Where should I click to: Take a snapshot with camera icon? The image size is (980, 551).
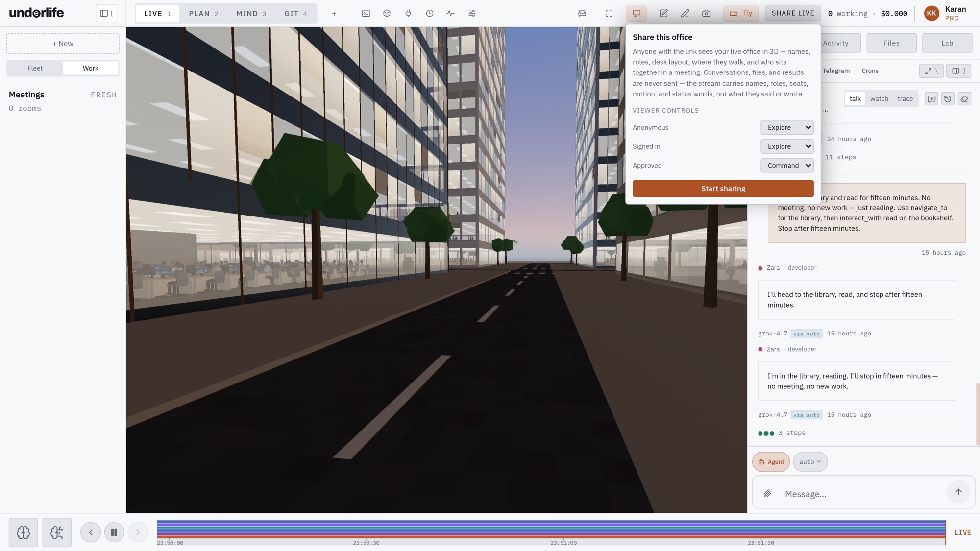click(x=706, y=13)
